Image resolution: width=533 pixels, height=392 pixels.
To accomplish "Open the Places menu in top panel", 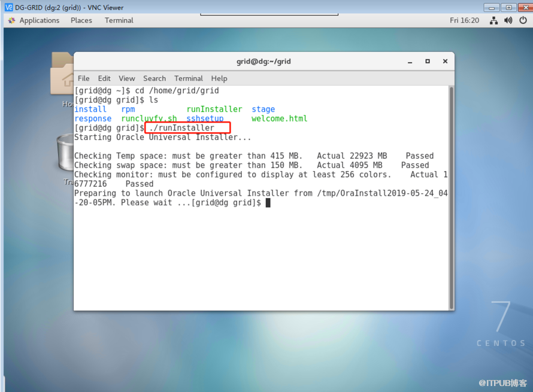I will point(81,20).
